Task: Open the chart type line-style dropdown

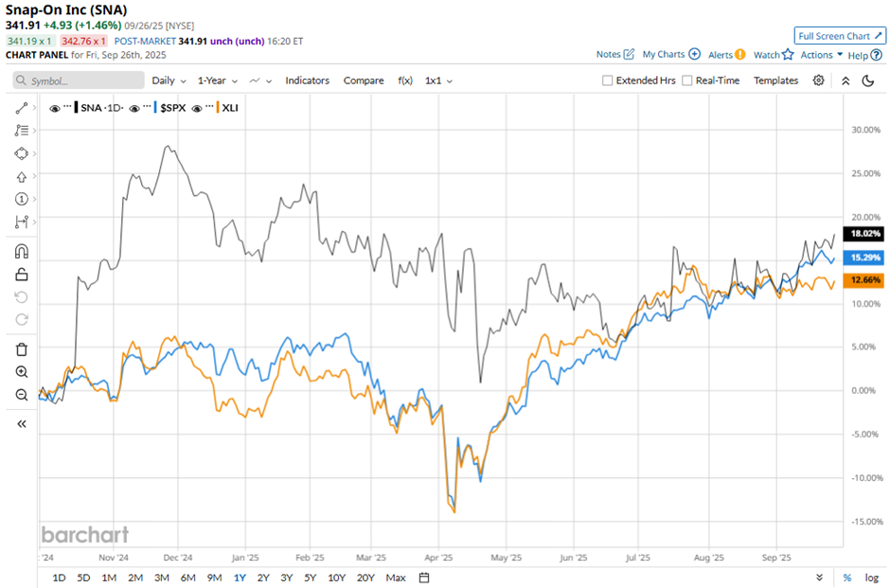Action: tap(260, 80)
